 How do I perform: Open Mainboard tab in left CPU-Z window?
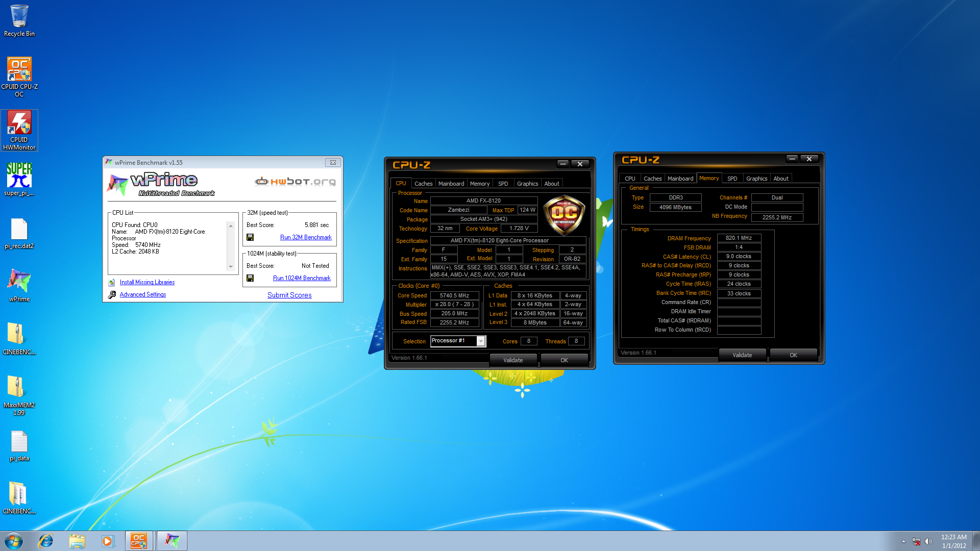click(451, 184)
